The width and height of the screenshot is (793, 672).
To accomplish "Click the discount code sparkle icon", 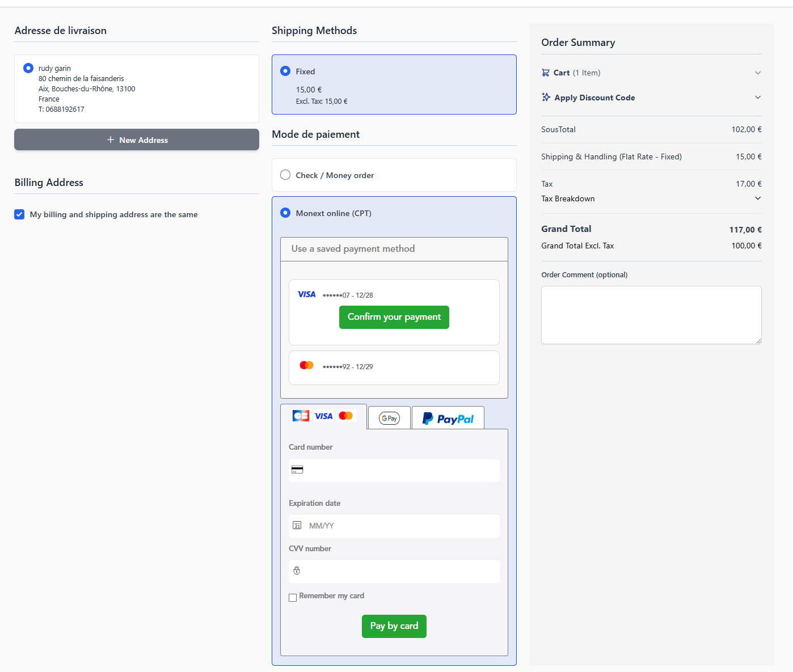I will click(546, 98).
